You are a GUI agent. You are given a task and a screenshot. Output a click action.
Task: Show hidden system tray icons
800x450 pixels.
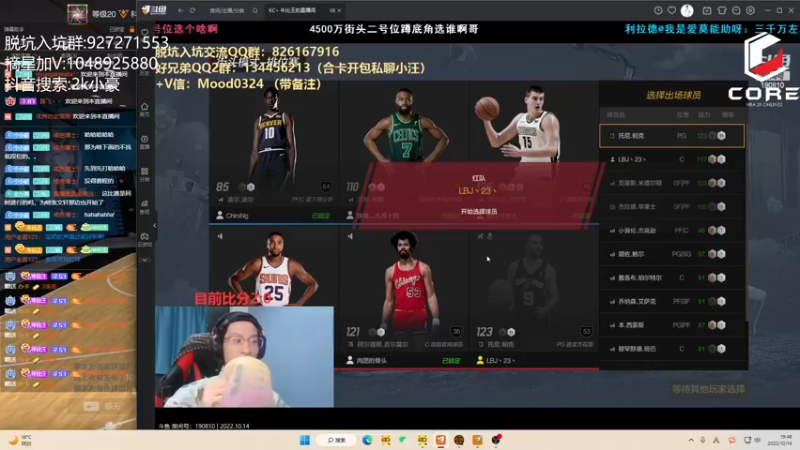click(691, 440)
